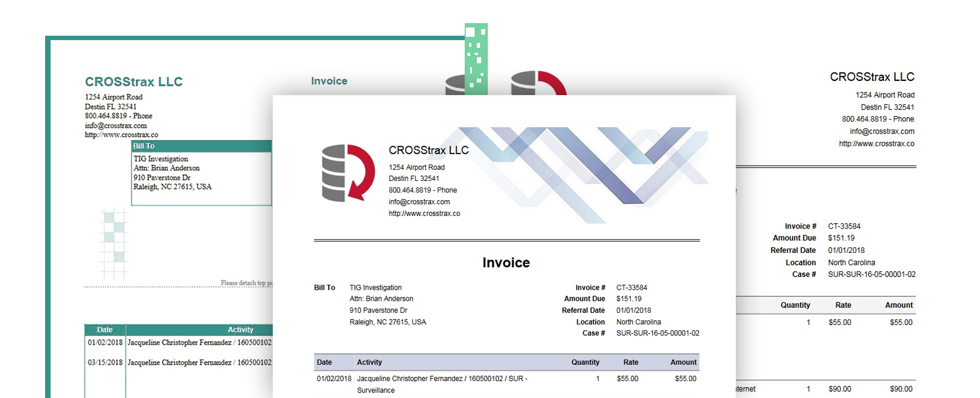The height and width of the screenshot is (398, 980).
Task: Select referral date '01/01/2018' on center invoice
Action: 634,310
